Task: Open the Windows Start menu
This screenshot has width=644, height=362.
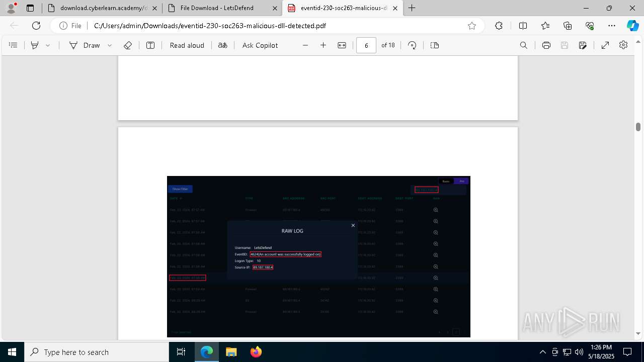Action: tap(12, 352)
